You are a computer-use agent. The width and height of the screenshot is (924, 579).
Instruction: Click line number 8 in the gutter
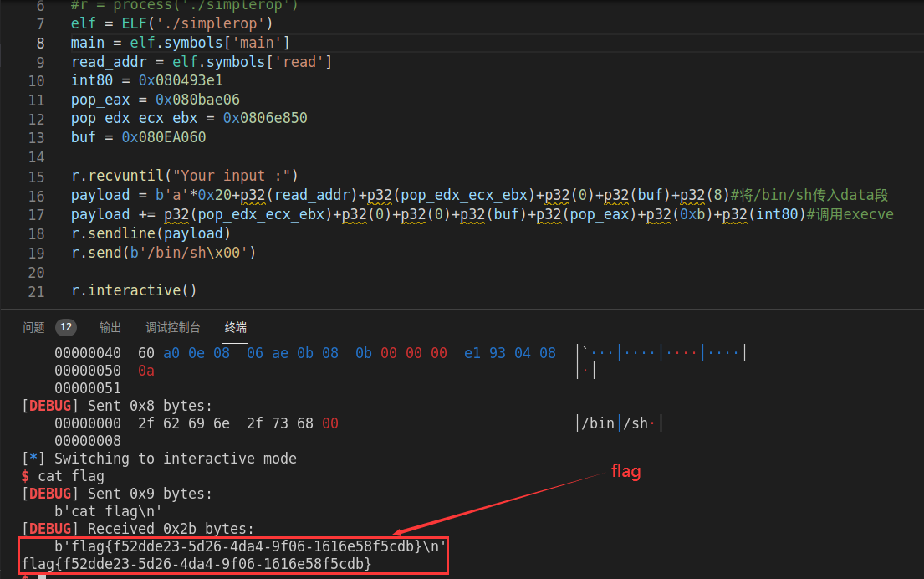[40, 43]
